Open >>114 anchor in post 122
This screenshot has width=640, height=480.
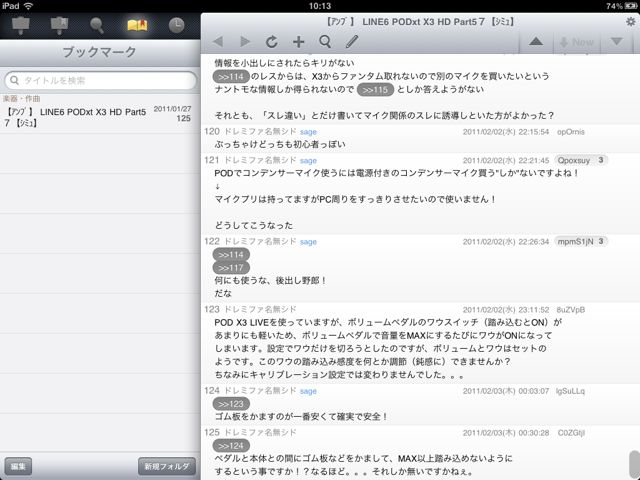pos(231,255)
